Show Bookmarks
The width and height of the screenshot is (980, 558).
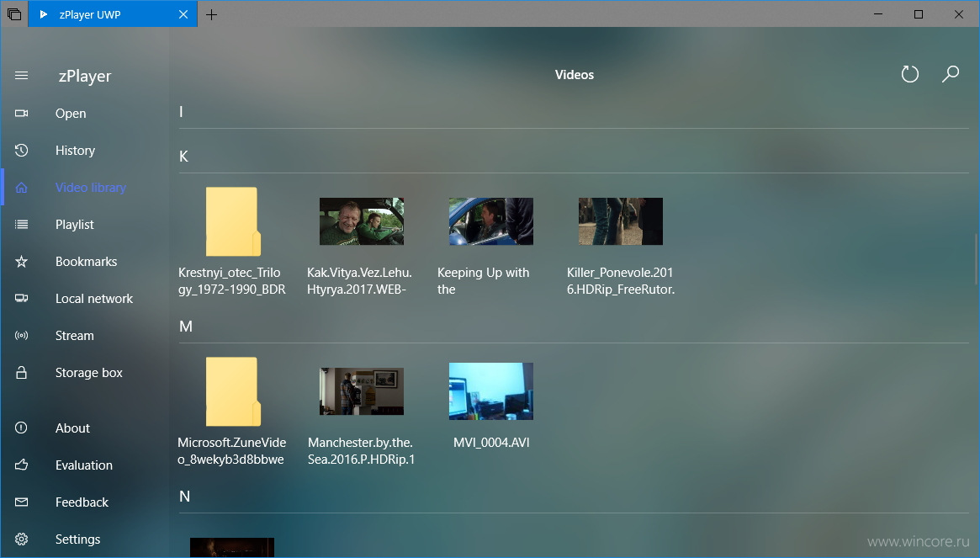click(x=87, y=262)
